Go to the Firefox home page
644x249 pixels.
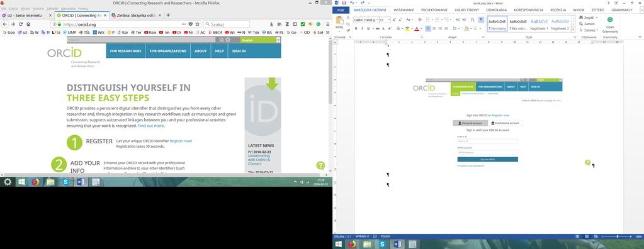click(x=28, y=25)
